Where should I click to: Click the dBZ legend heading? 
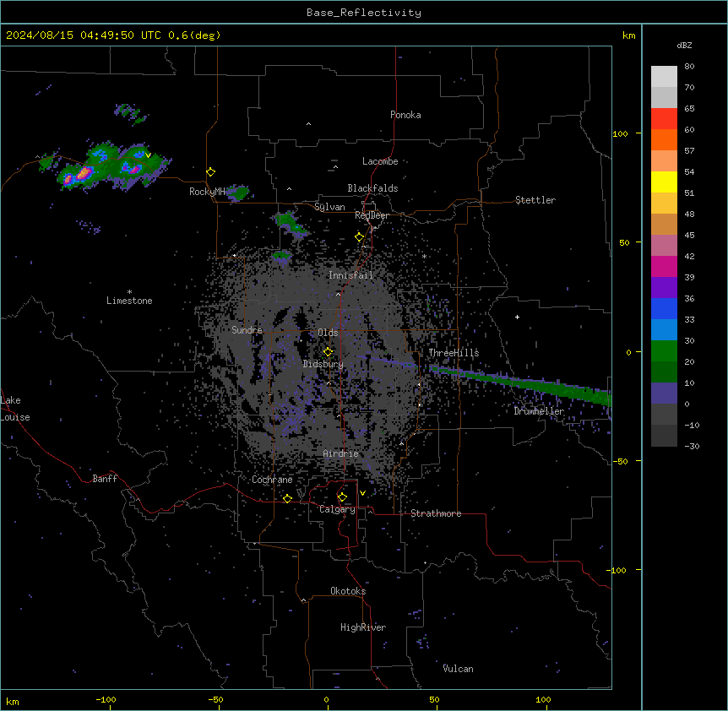(684, 45)
